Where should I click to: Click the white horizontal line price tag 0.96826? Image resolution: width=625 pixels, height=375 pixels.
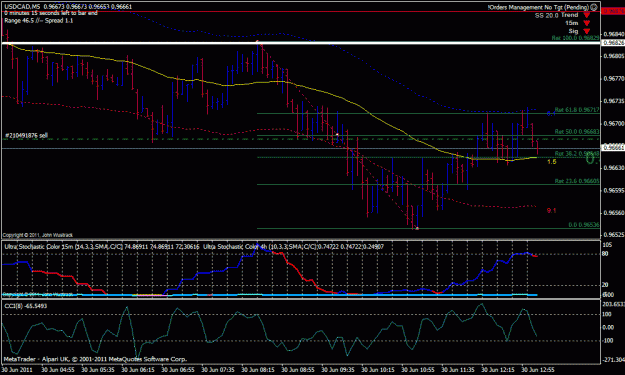coord(613,43)
